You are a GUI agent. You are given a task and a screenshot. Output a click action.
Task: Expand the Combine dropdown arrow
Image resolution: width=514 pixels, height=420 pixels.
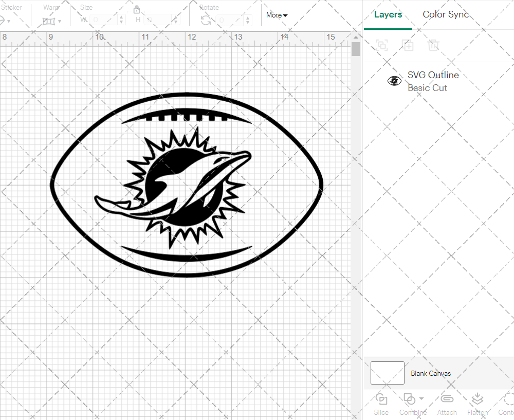click(421, 399)
